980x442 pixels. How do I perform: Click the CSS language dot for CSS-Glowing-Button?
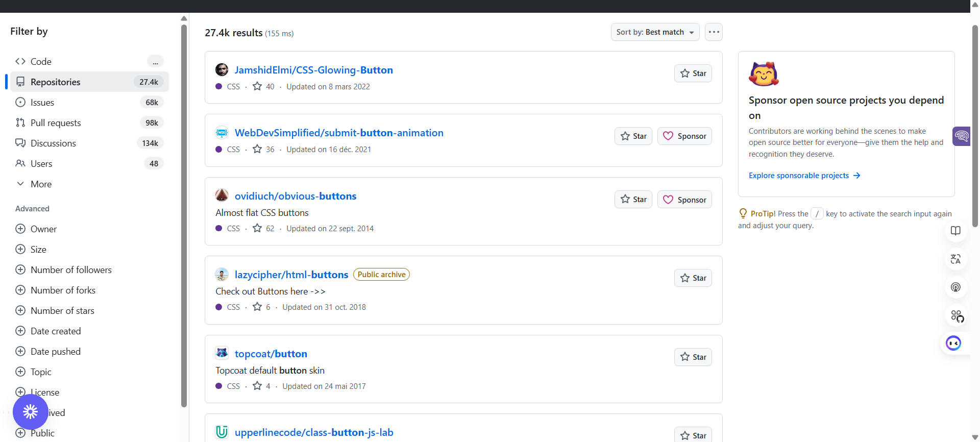219,87
